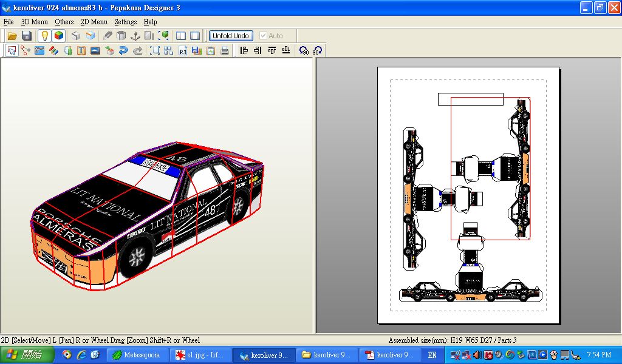
Task: Click the blue open box icon
Action: pos(91,36)
